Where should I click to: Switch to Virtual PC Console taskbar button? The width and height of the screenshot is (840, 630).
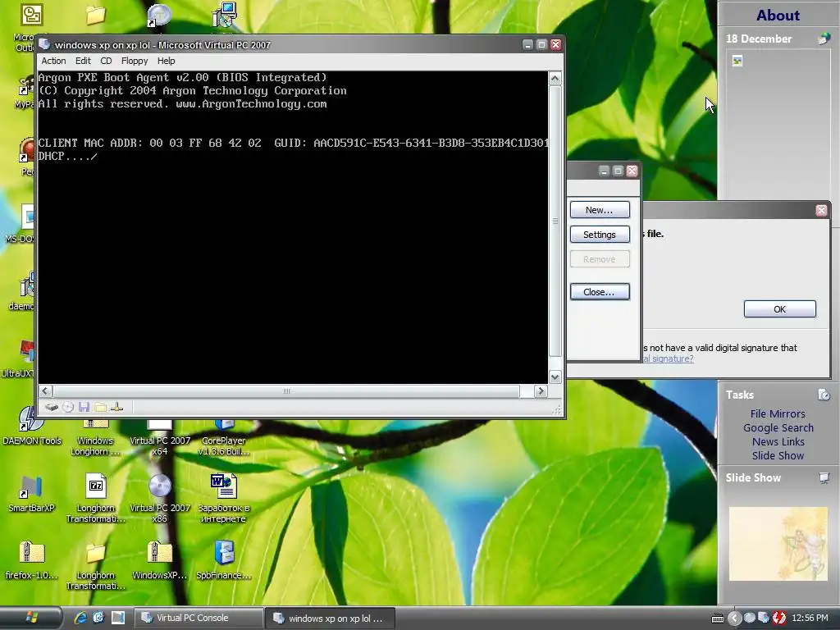click(x=199, y=618)
